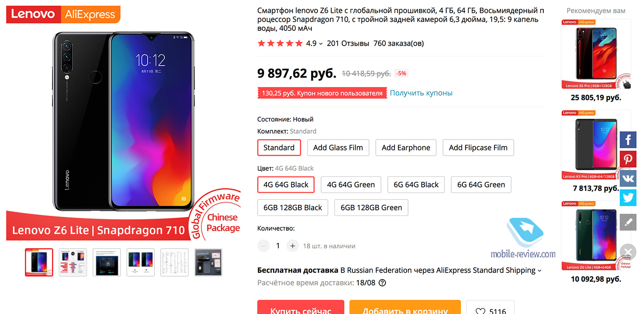Share the product via VK icon

628,178
